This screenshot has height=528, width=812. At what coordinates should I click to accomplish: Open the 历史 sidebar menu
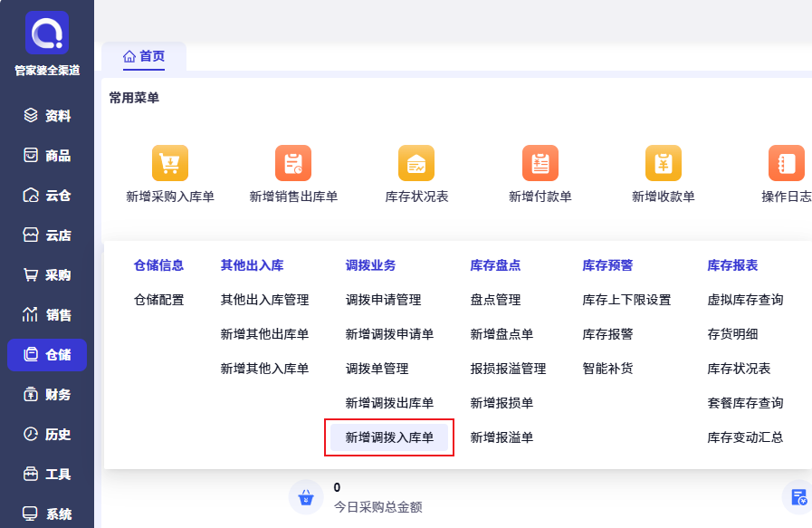(47, 434)
